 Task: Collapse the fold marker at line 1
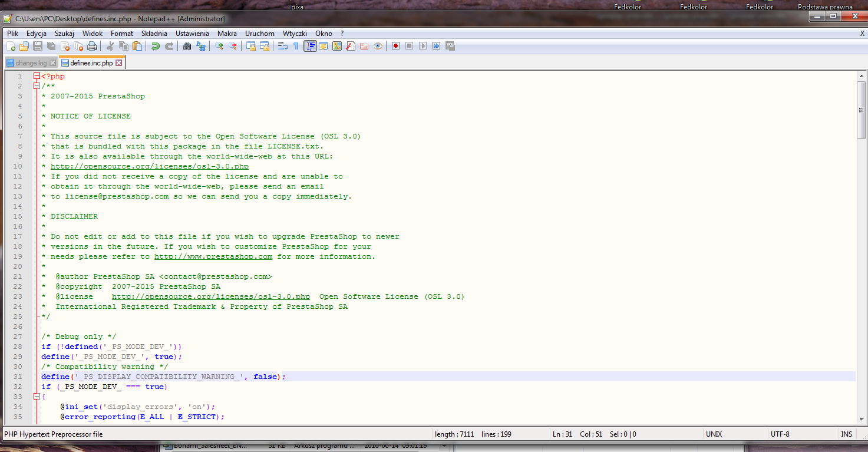click(37, 76)
